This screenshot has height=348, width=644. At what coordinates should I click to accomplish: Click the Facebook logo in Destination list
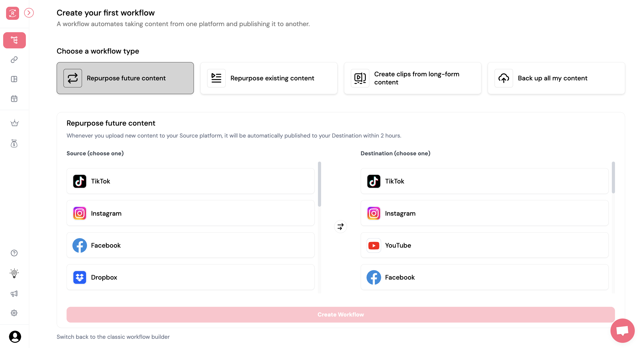pyautogui.click(x=374, y=277)
